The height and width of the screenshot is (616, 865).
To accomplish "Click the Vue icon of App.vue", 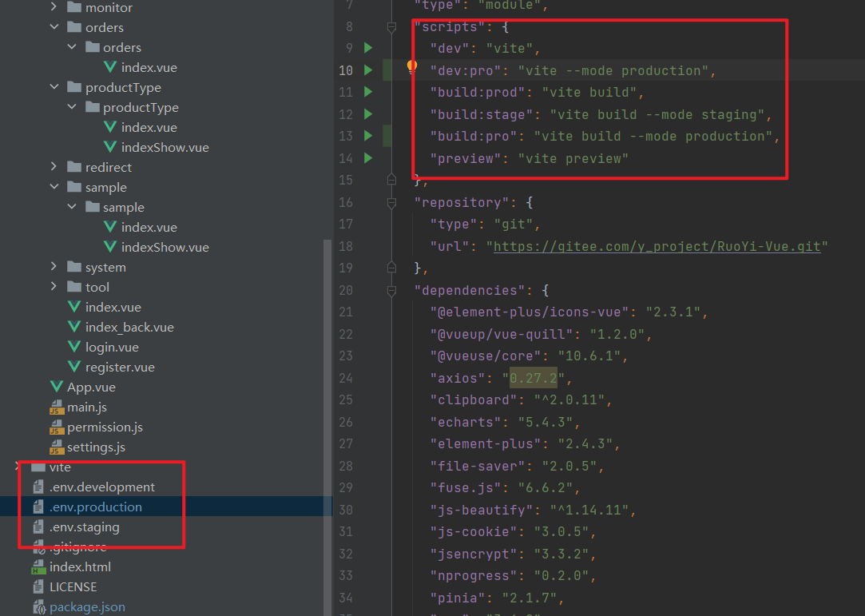I will point(56,387).
